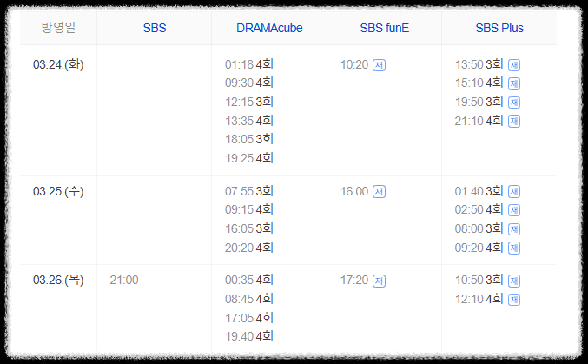The width and height of the screenshot is (588, 364).
Task: Click the rerun badge beside 08:00 3회
Action: click(x=514, y=228)
